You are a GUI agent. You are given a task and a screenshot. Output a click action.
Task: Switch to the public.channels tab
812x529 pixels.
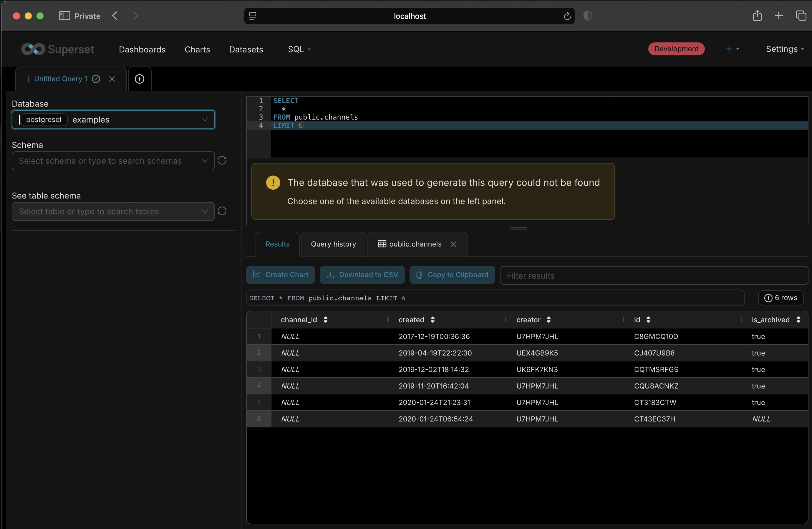pos(410,244)
